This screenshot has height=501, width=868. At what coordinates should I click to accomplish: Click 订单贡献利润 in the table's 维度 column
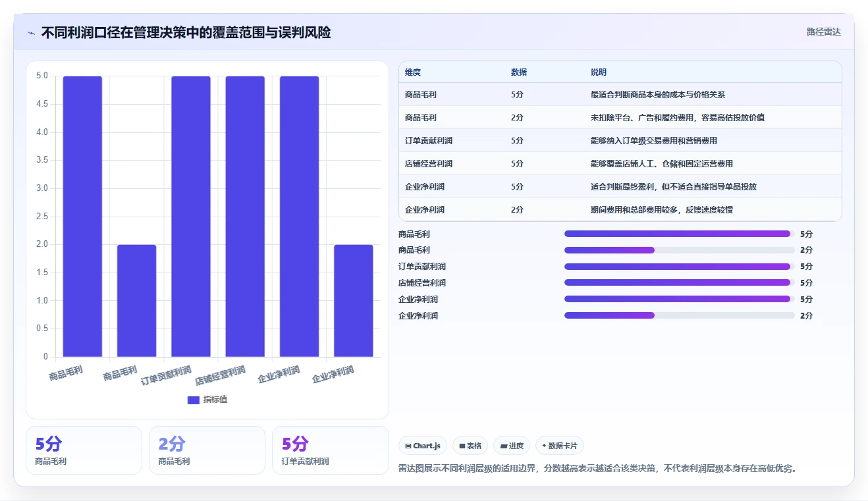[429, 141]
